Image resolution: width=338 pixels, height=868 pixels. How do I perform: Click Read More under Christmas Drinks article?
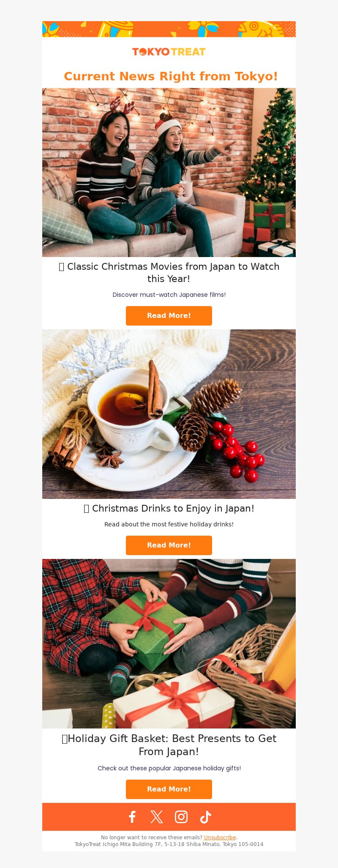pyautogui.click(x=169, y=545)
